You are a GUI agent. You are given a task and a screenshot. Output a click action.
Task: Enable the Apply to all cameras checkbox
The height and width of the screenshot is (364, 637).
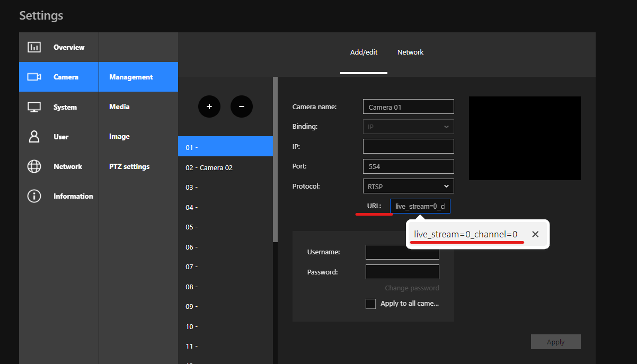point(370,303)
